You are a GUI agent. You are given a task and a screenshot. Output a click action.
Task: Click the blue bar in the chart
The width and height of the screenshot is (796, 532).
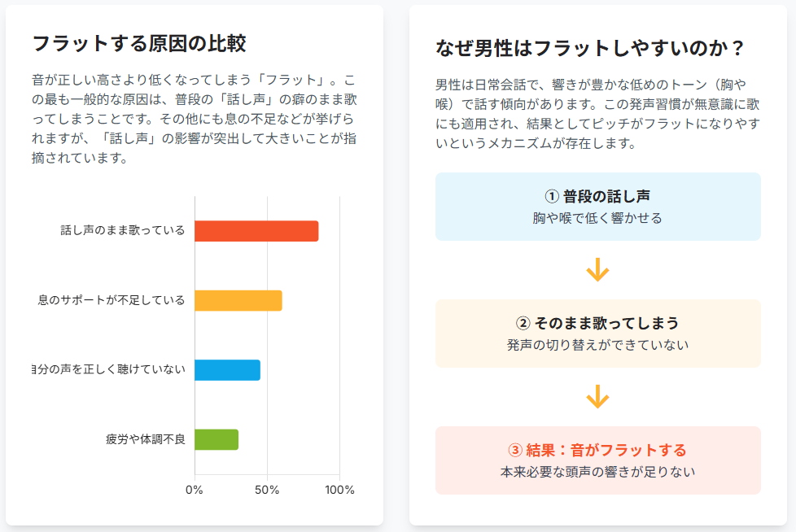pos(227,370)
